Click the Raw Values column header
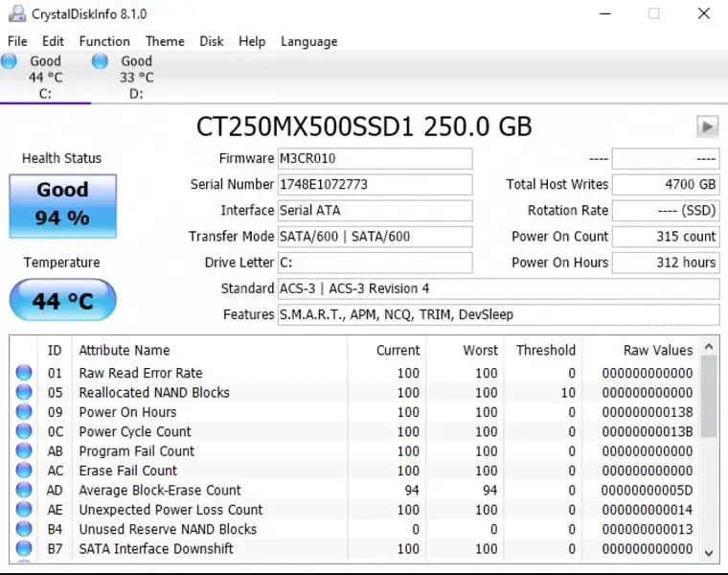This screenshot has width=728, height=575. pyautogui.click(x=658, y=350)
